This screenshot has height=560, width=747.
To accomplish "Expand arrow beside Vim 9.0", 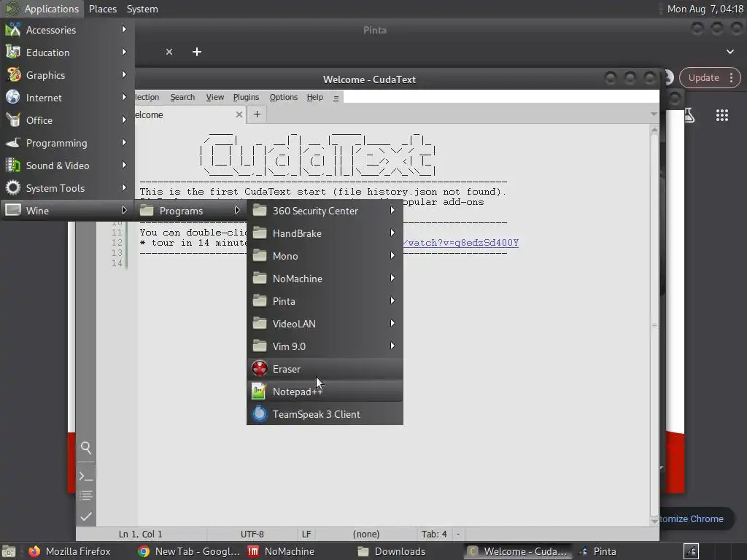I will [x=392, y=346].
